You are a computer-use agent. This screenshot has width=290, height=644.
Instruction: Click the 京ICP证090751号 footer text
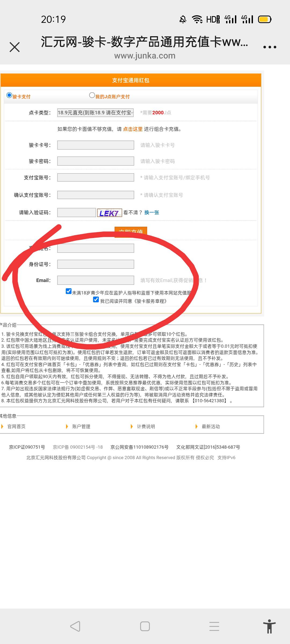point(27,447)
